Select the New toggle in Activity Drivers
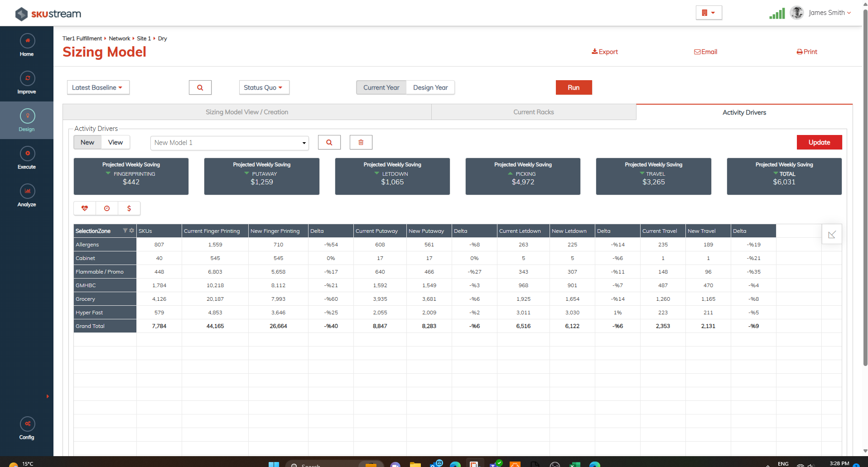This screenshot has width=868, height=467. [87, 142]
